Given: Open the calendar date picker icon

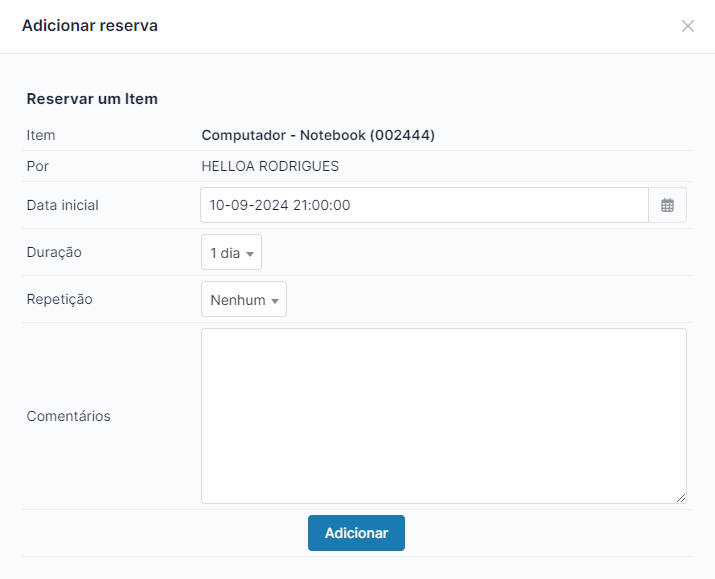Looking at the screenshot, I should coord(667,205).
